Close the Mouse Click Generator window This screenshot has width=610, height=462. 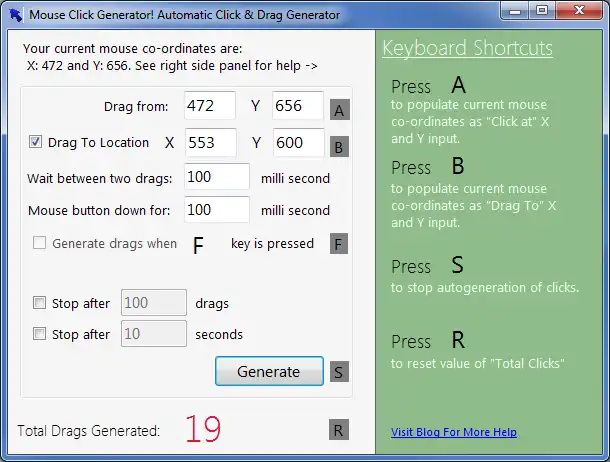point(579,10)
